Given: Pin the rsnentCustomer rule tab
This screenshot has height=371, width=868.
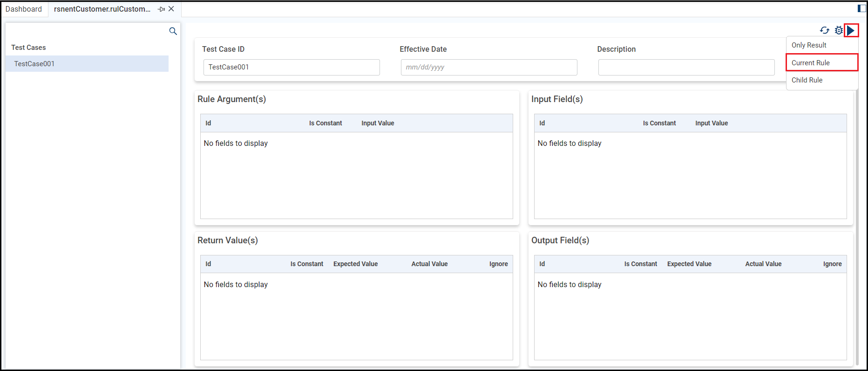Looking at the screenshot, I should pos(161,9).
